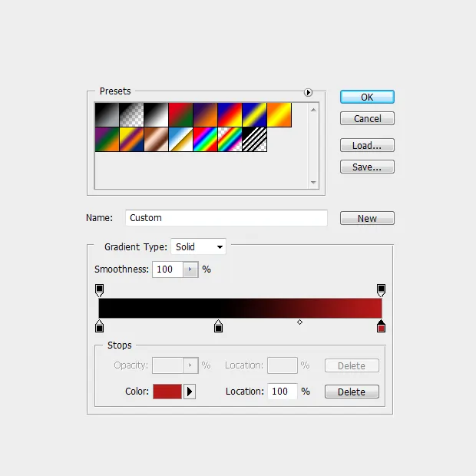Viewport: 476px width, 476px height.
Task: Pick the Spectrum rainbow gradient preset
Action: pos(205,140)
